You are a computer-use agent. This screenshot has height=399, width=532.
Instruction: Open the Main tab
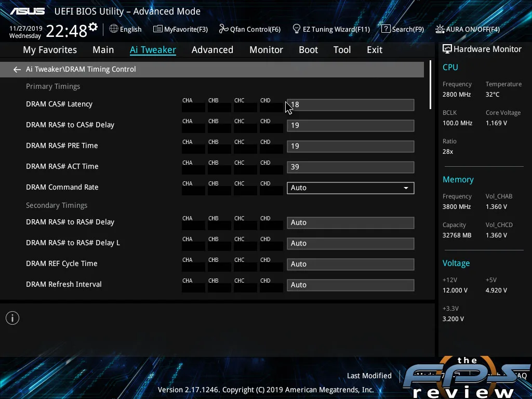point(103,50)
